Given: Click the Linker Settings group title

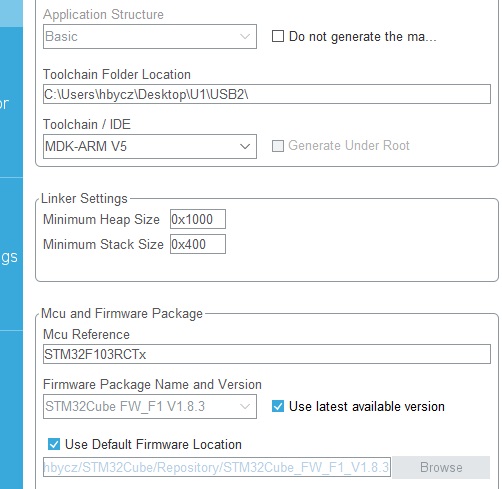Looking at the screenshot, I should 84,199.
